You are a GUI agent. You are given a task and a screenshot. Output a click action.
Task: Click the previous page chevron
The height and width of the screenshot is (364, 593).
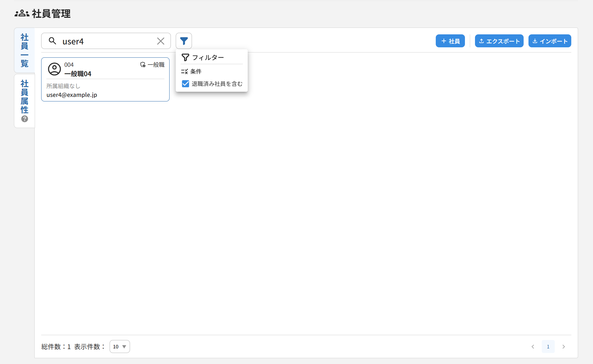click(533, 346)
